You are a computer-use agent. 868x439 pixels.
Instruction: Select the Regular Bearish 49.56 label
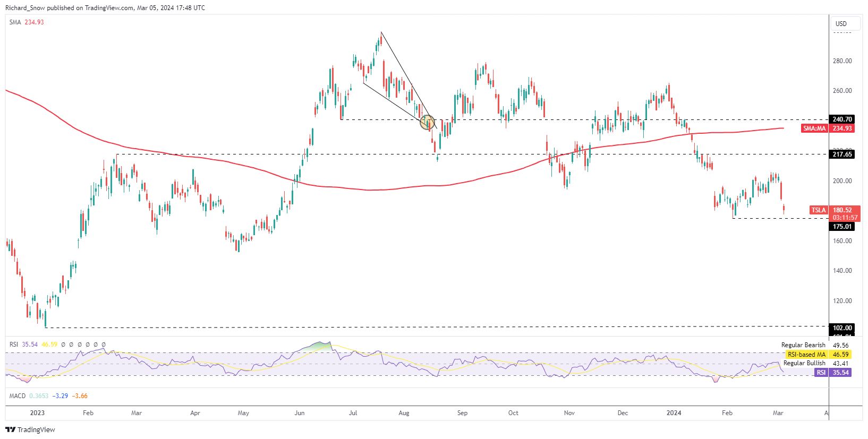[x=815, y=345]
